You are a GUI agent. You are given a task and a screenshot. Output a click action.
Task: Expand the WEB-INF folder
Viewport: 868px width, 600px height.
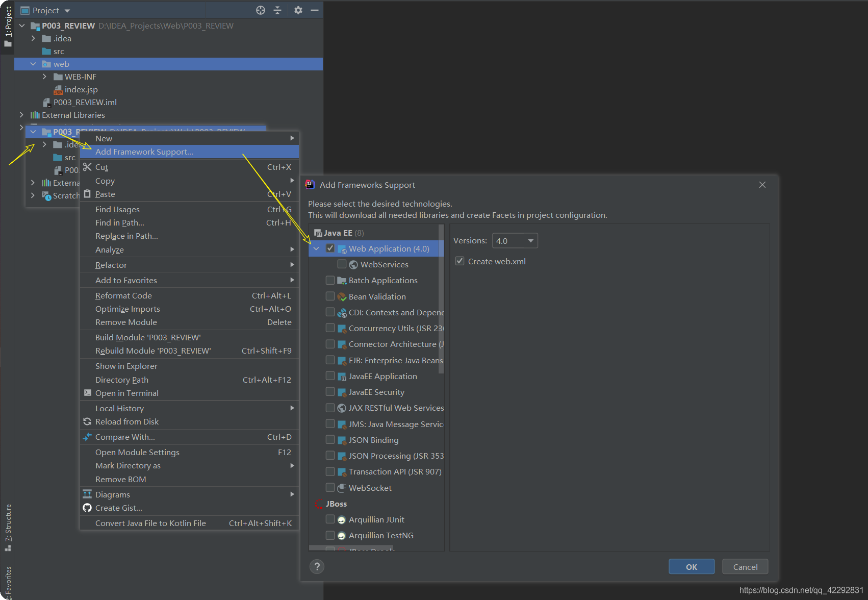click(44, 77)
